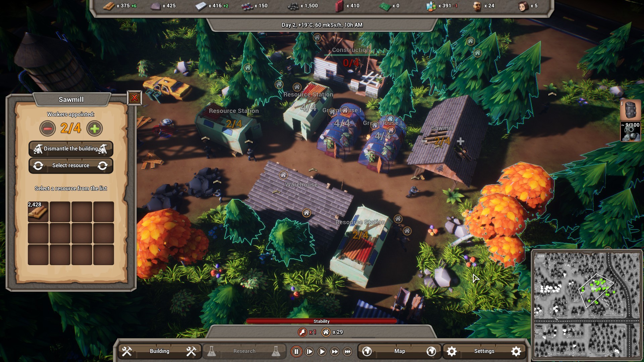Image resolution: width=644 pixels, height=362 pixels.
Task: Click the survivor portrait icon showing x24
Action: point(476,6)
